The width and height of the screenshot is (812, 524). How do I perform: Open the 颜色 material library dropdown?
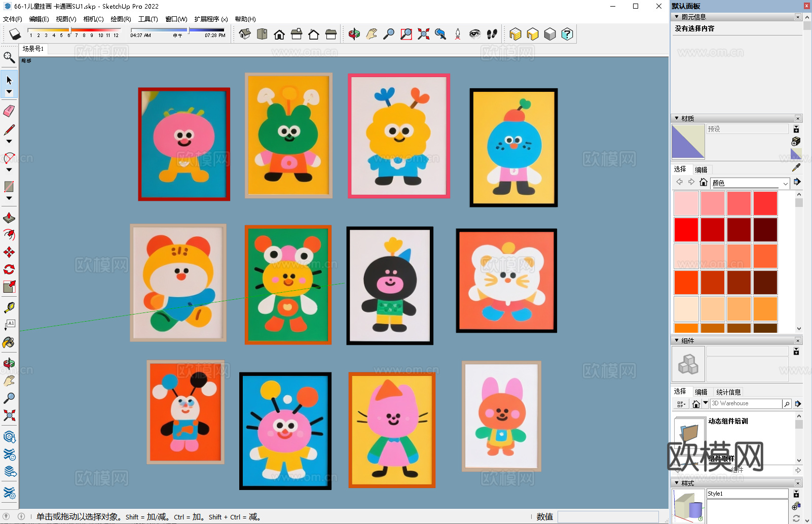tap(785, 183)
